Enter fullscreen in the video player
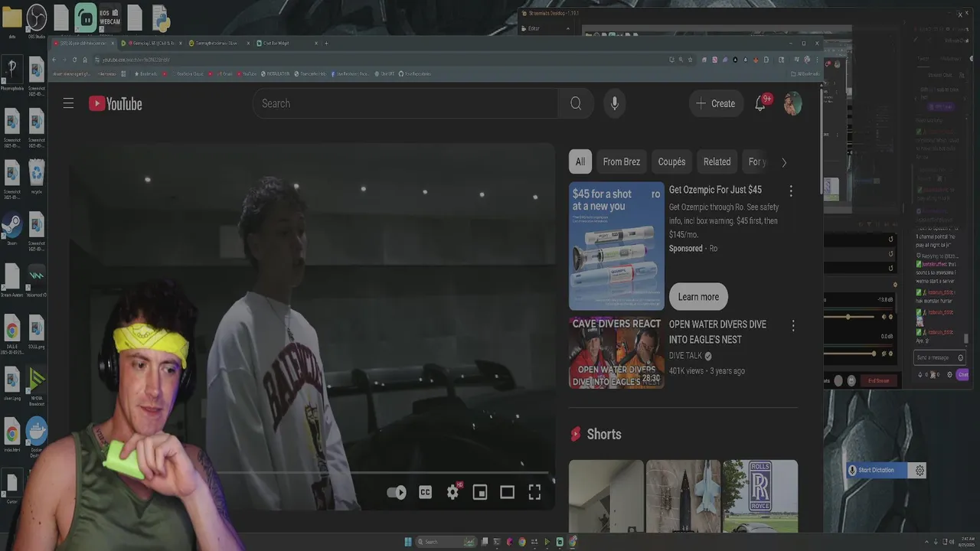The height and width of the screenshot is (551, 980). pos(534,492)
